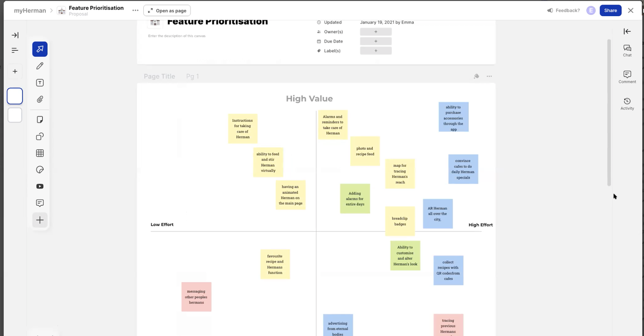The height and width of the screenshot is (336, 644).
Task: Select the arrow pointer tool
Action: click(40, 49)
